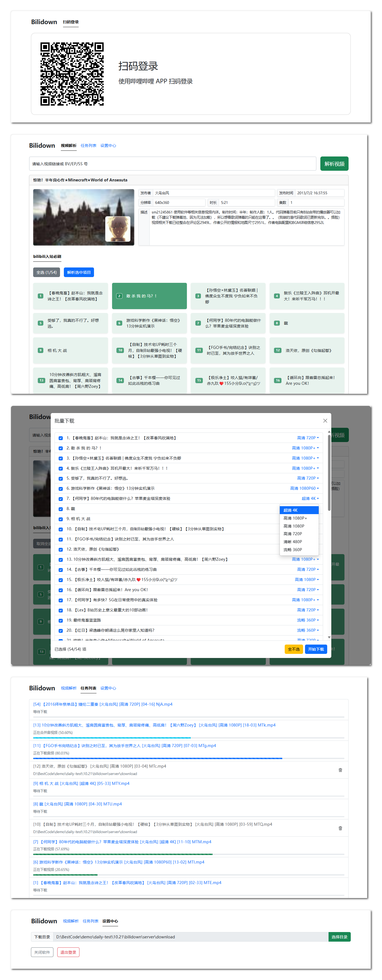The height and width of the screenshot is (980, 382).
Task: Uncheck item 9 相机大战 checkbox
Action: [x=61, y=519]
